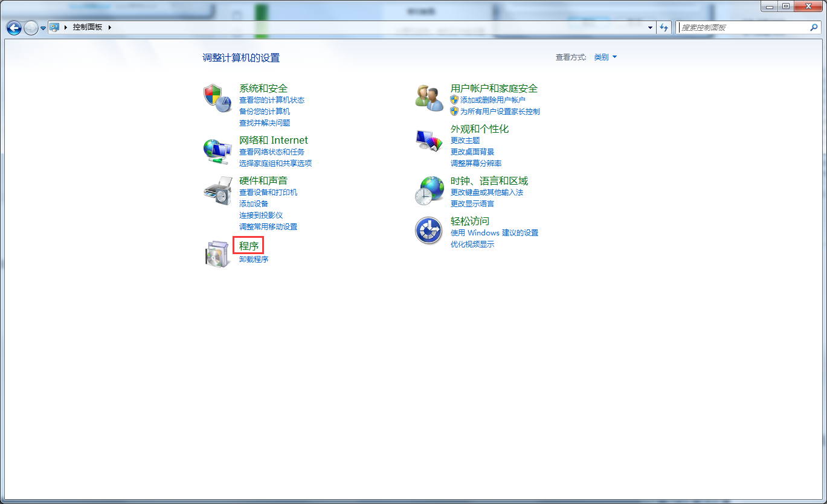Image resolution: width=827 pixels, height=504 pixels.
Task: Click 控制面板 in the address bar
Action: 88,28
